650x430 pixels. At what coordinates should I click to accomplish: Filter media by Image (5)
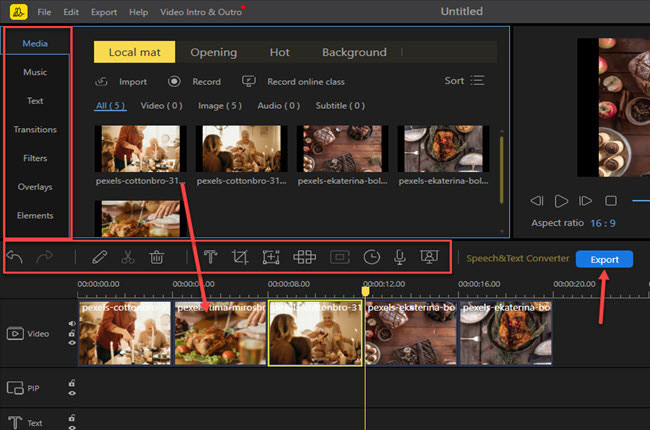point(220,106)
